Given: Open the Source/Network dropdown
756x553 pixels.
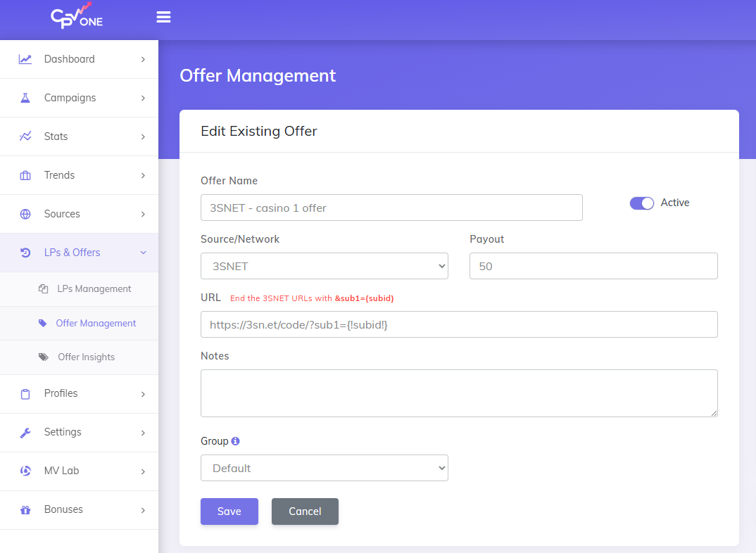Looking at the screenshot, I should 324,266.
